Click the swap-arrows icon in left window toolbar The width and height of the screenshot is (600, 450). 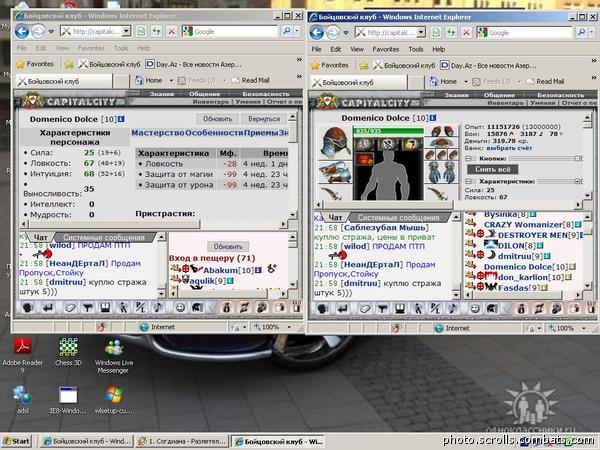coord(245,308)
